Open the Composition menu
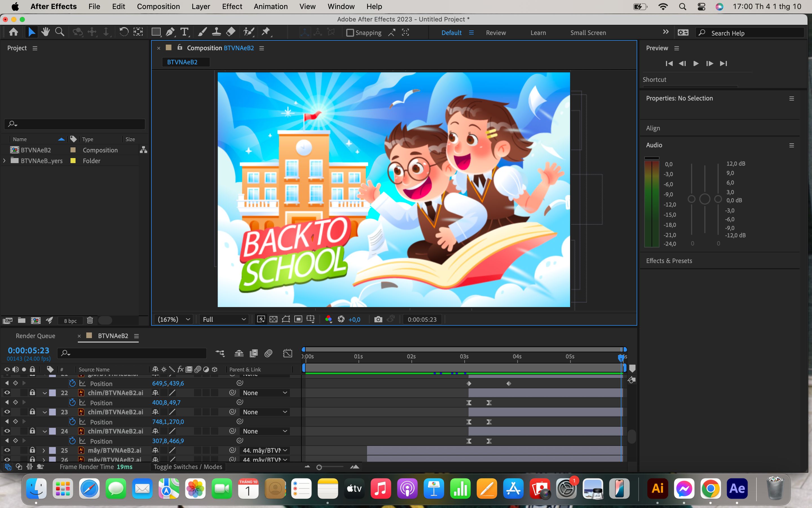812x508 pixels. click(x=158, y=6)
